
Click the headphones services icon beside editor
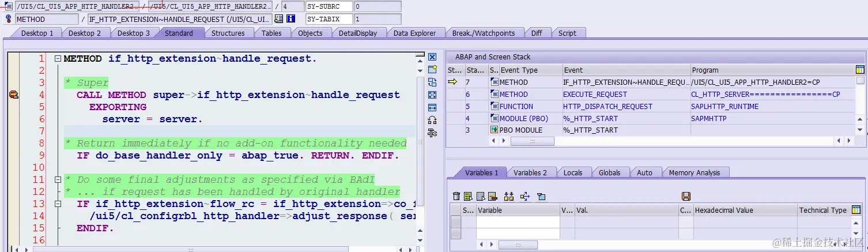(x=432, y=121)
